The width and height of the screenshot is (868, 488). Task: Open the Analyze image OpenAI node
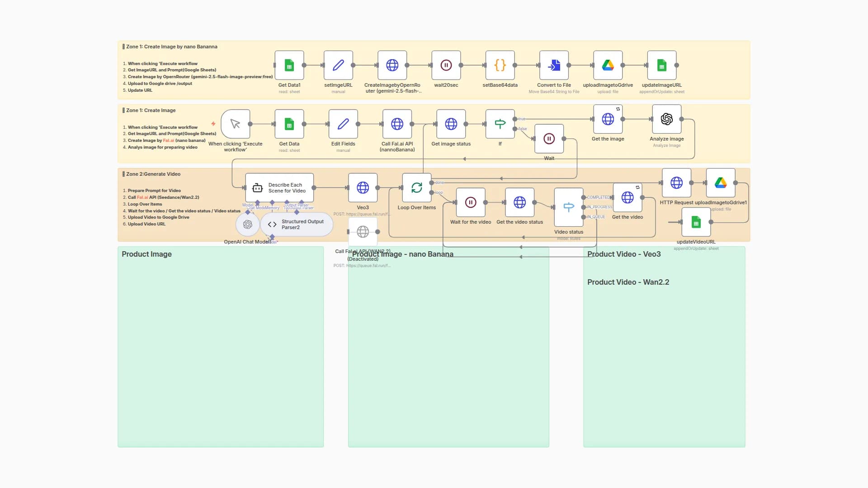(666, 120)
